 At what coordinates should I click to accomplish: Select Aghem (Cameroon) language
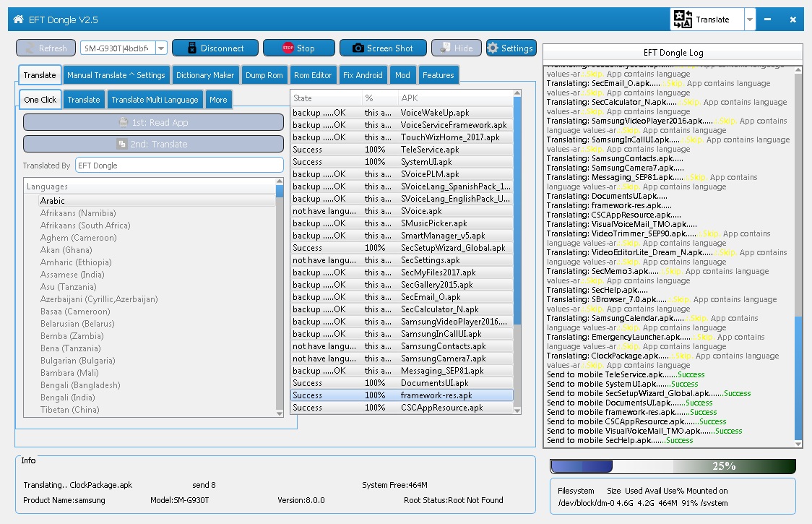point(79,238)
